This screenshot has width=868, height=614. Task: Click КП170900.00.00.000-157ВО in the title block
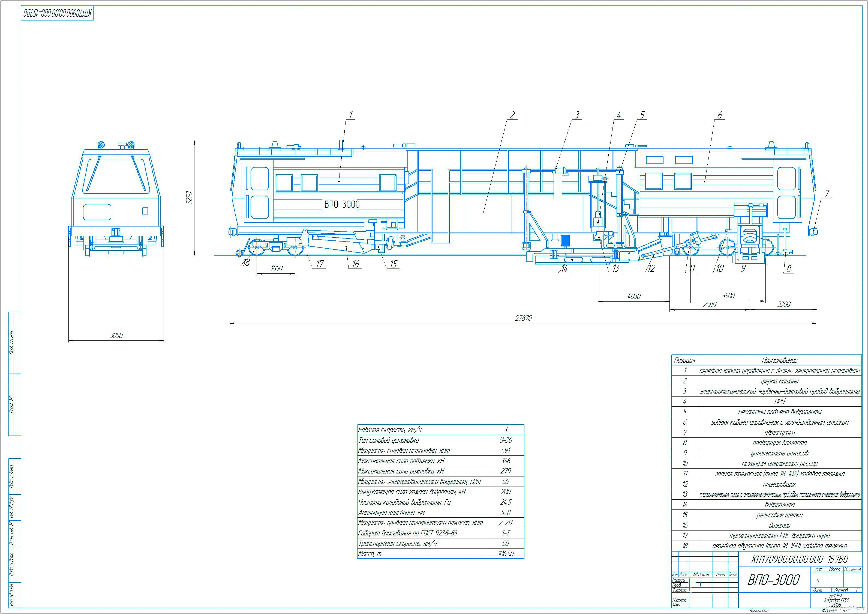pos(799,559)
